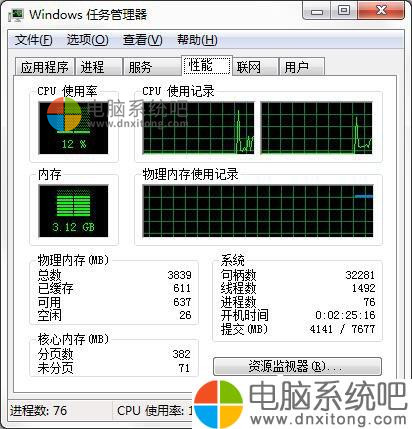Click the physical memory usage history graph
This screenshot has height=429, width=412.
258,211
